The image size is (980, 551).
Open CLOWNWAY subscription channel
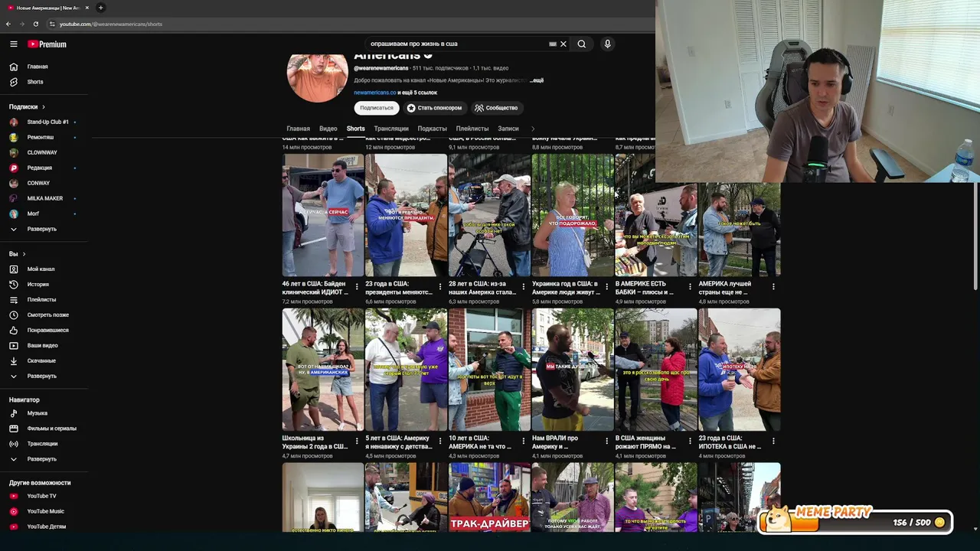(x=42, y=153)
